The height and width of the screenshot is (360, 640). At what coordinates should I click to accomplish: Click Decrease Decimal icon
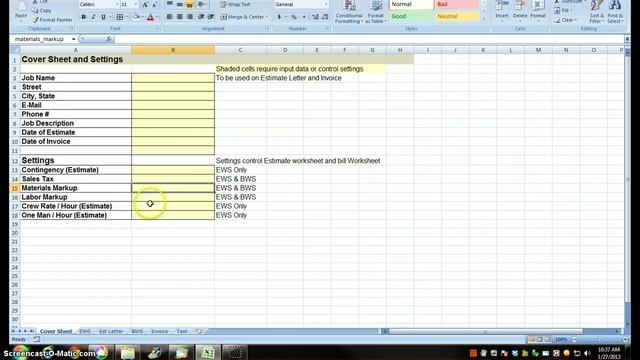click(325, 17)
